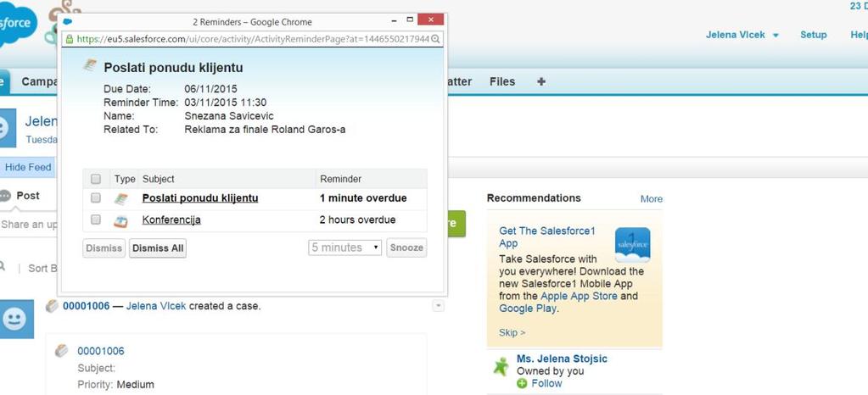Click the Reminder column header
The image size is (868, 395).
point(340,179)
